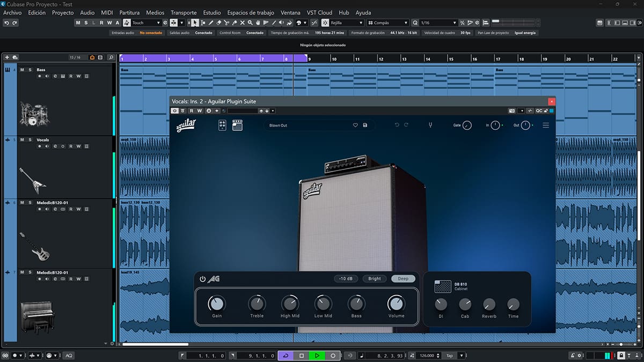Toggle plugin bypass power in plugin header

(175, 110)
